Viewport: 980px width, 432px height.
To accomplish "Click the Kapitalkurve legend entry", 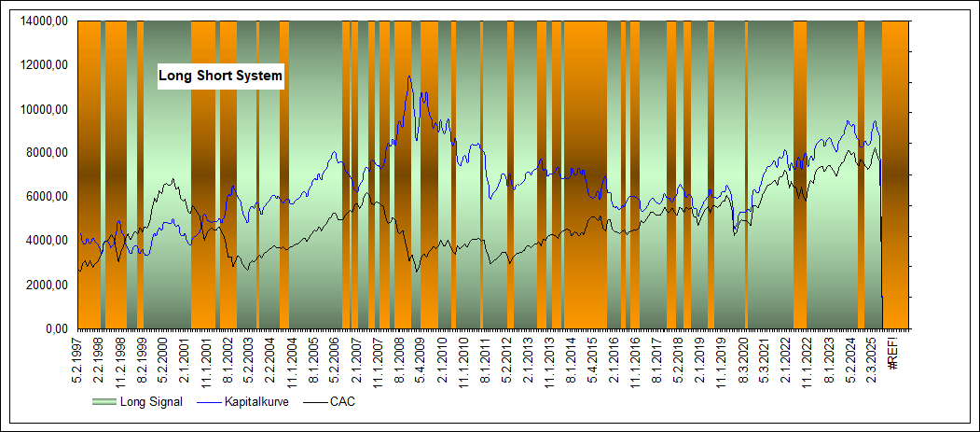I will click(255, 402).
